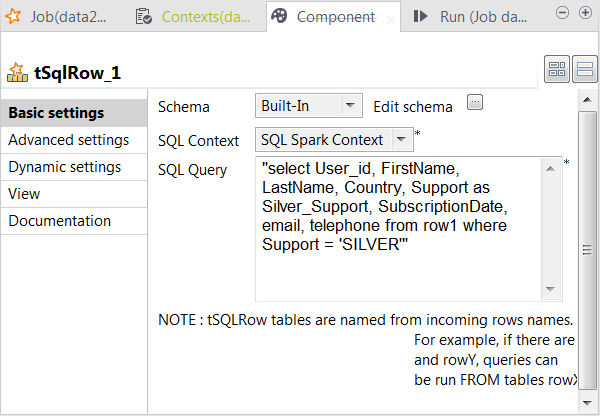The width and height of the screenshot is (600, 416).
Task: Click the tSqlRow_1 component icon
Action: [x=17, y=73]
